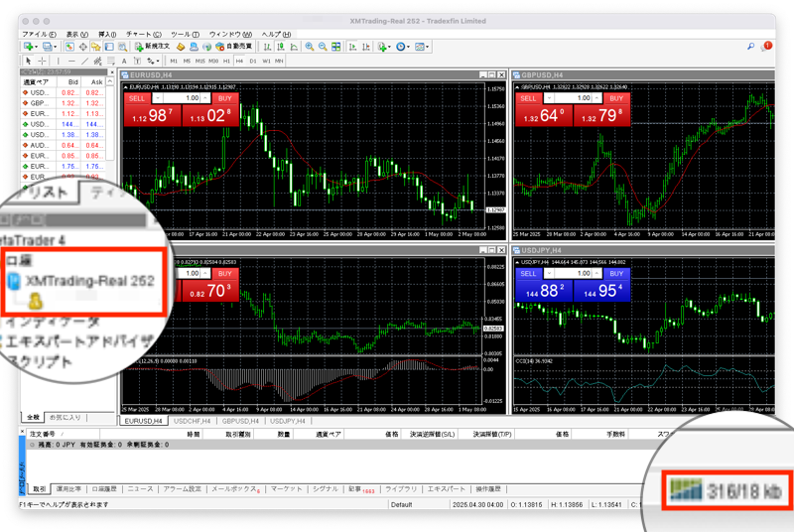Toggle the Terminal panel icon
This screenshot has height=532, width=794.
pos(109,47)
